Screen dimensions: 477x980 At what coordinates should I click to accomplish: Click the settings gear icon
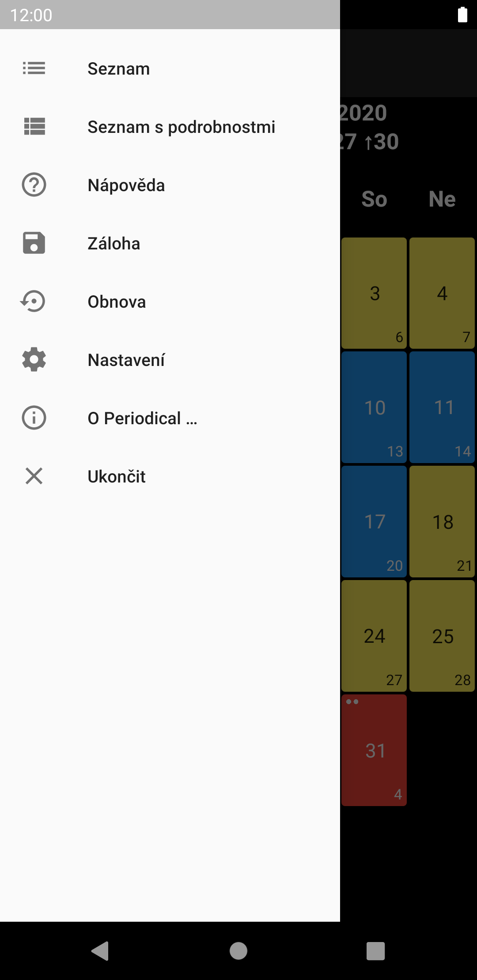point(34,360)
